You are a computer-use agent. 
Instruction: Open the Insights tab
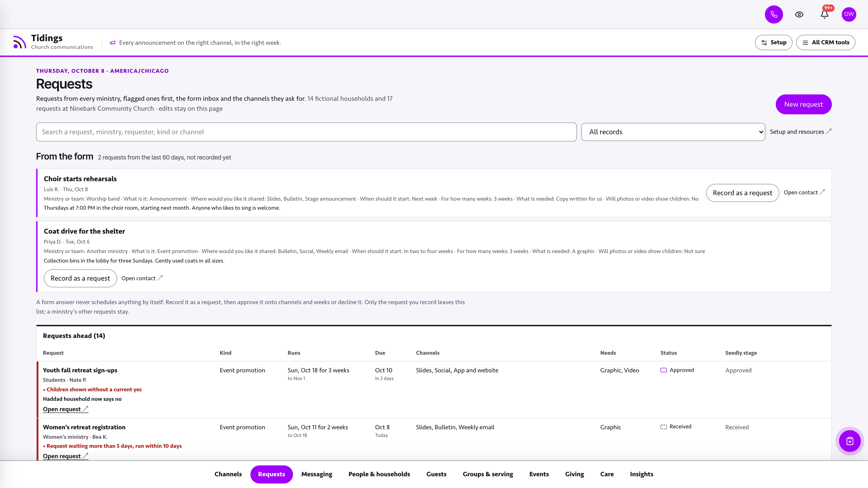click(642, 474)
